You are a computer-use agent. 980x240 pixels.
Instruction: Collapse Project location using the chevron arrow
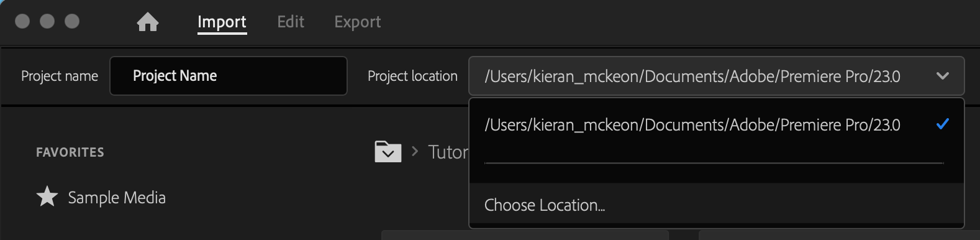[942, 76]
